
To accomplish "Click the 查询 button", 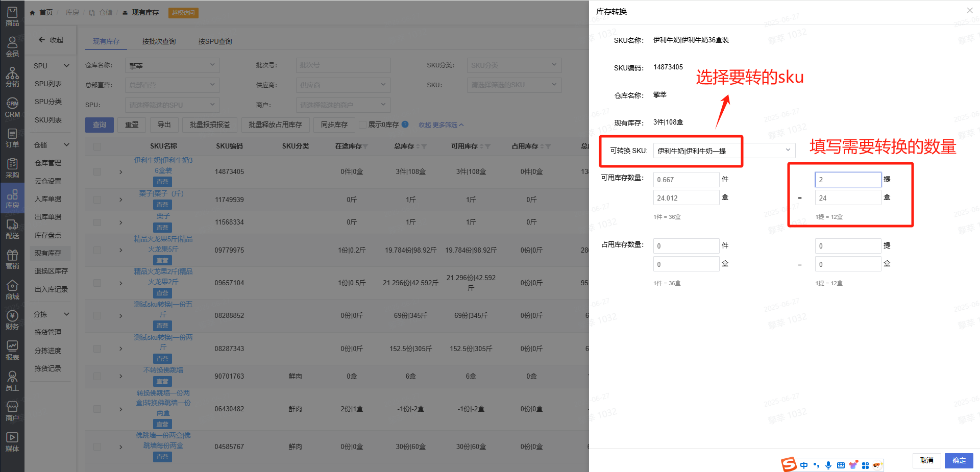I will point(99,125).
